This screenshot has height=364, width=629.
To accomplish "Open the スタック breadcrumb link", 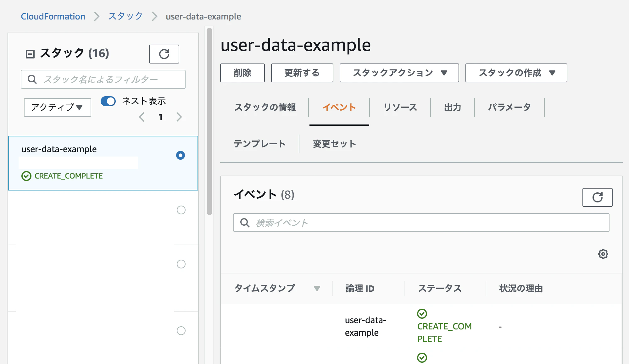I will [x=125, y=16].
